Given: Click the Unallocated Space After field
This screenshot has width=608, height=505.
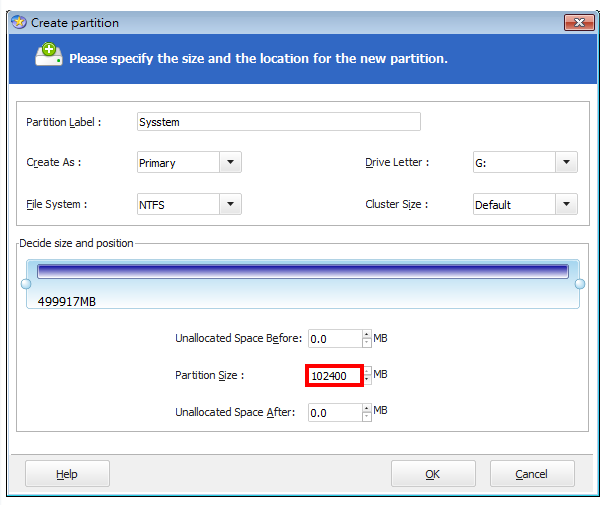Looking at the screenshot, I should (x=335, y=413).
